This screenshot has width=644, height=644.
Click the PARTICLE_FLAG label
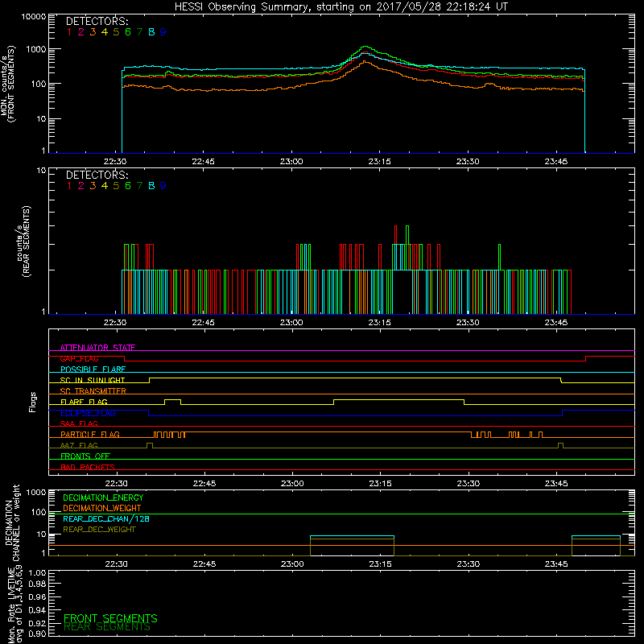[x=90, y=434]
